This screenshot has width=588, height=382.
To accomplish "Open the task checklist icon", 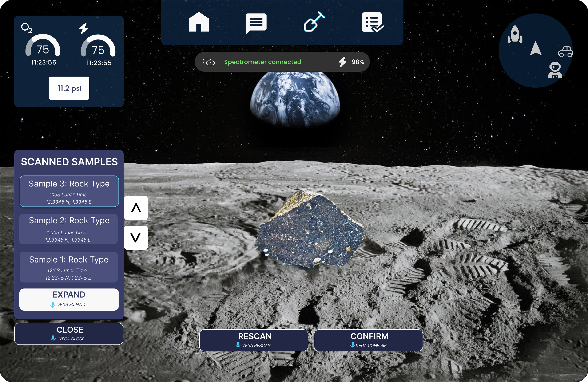I will click(372, 22).
